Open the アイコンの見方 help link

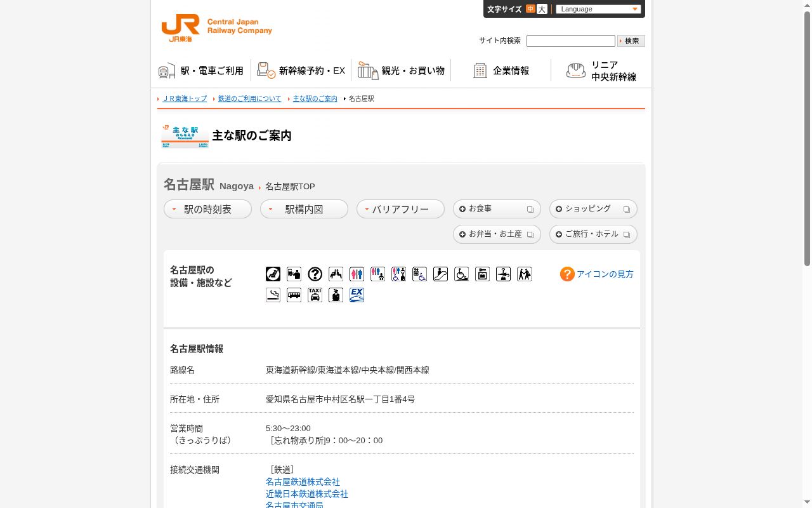[597, 274]
